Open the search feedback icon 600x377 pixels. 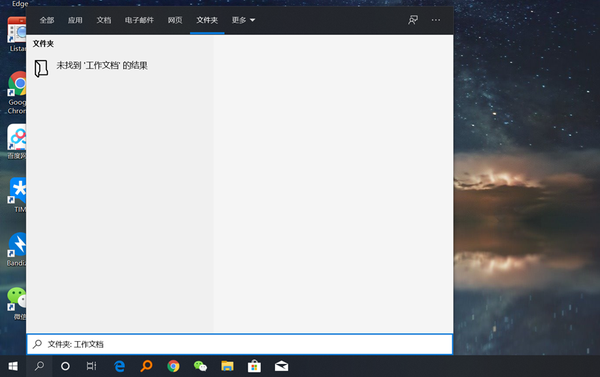point(412,20)
